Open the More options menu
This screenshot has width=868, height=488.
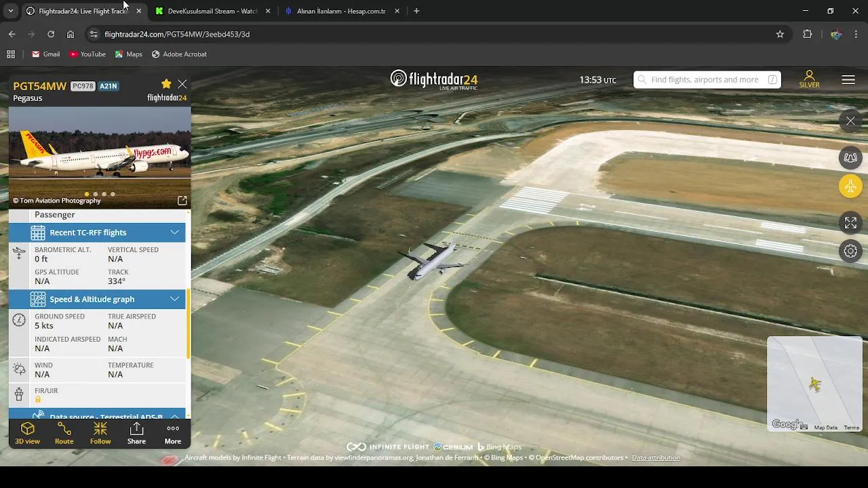[x=173, y=433]
